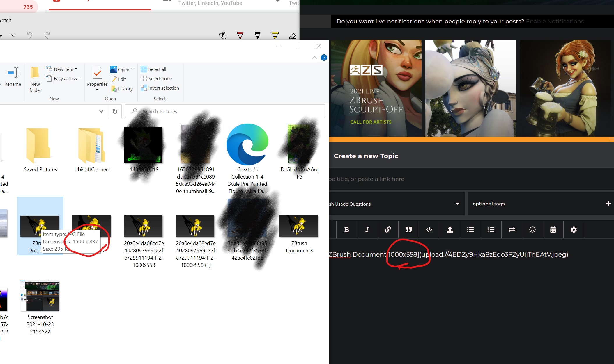Expand the Properties dropdown arrow

97,90
